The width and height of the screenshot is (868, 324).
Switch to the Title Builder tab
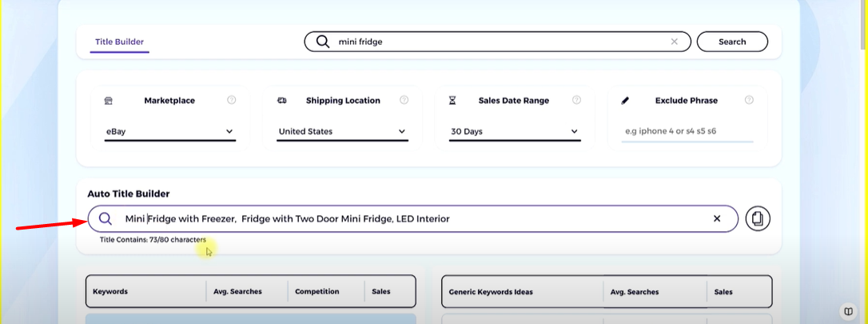(119, 42)
